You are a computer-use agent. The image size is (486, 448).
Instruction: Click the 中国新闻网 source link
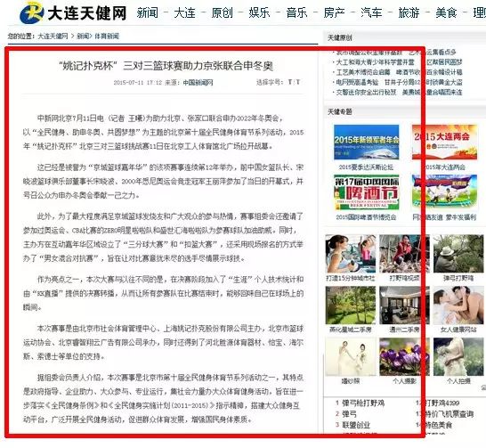pos(198,83)
